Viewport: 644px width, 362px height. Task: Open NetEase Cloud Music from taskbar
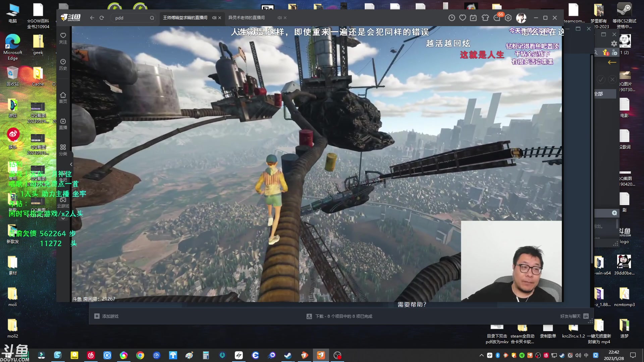click(x=91, y=355)
